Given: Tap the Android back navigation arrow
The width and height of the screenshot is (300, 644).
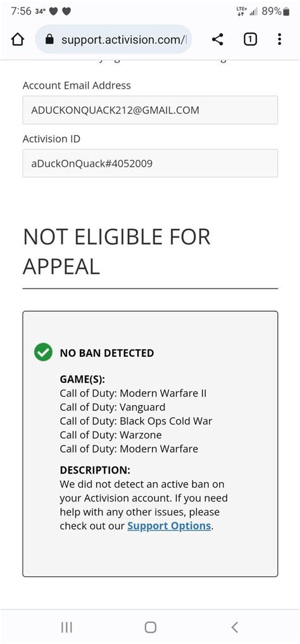Looking at the screenshot, I should (234, 627).
